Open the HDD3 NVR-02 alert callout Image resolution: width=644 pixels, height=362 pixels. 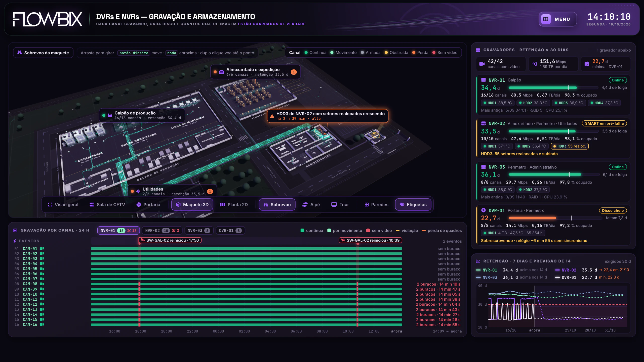click(x=328, y=116)
